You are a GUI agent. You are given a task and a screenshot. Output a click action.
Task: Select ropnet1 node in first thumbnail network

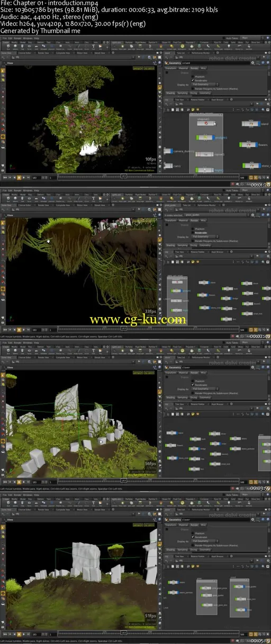[204, 154]
